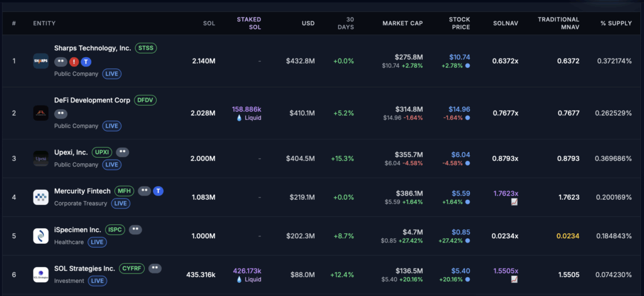644x296 pixels.
Task: Click the blue dot beside +27.42% stock price
Action: 467,241
